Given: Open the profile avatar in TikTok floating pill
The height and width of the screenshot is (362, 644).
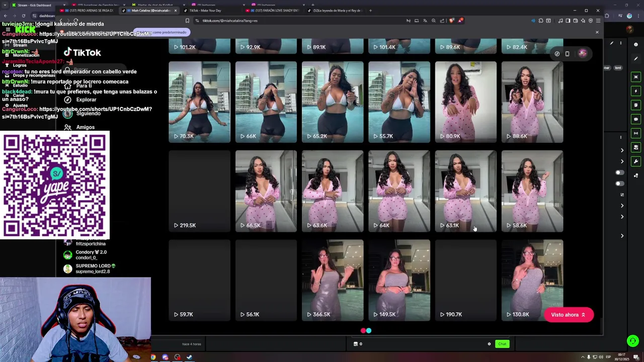Looking at the screenshot, I should coord(582,53).
